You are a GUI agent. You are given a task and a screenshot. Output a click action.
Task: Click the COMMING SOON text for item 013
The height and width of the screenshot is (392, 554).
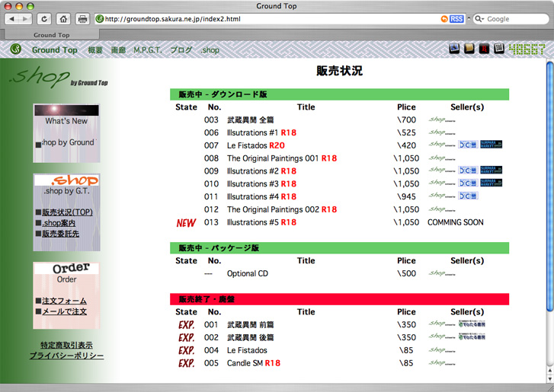[x=456, y=222]
